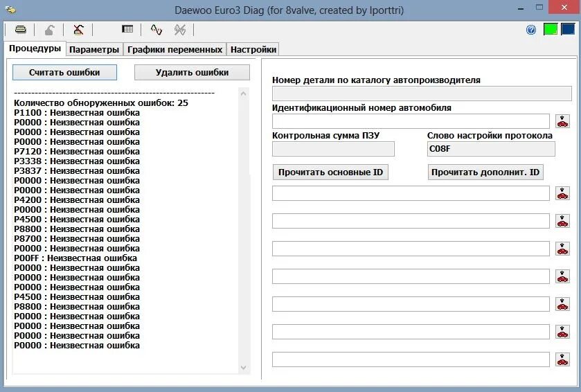Open the table grid icon in the toolbar
Viewport: 581px width, 392px height.
127,29
